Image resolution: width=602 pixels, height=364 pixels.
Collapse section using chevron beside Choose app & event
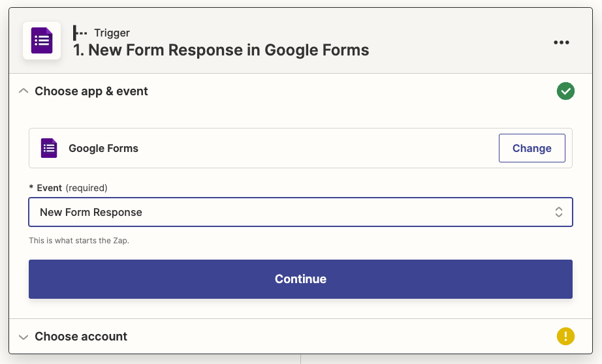click(x=24, y=91)
